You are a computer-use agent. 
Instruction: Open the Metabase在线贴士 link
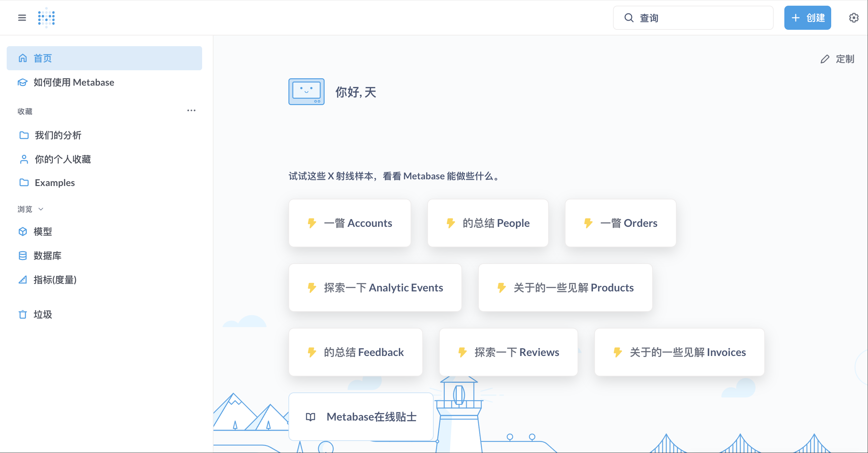(361, 417)
